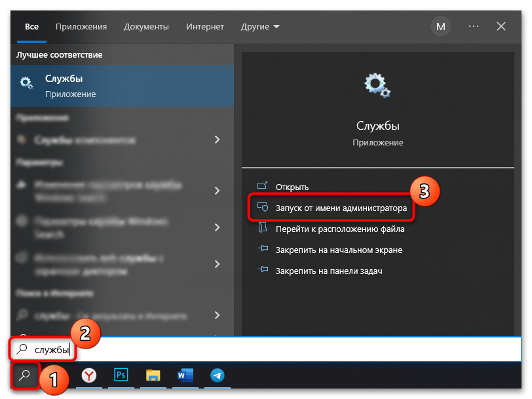Click the taskbar search magnifier icon

tap(25, 375)
